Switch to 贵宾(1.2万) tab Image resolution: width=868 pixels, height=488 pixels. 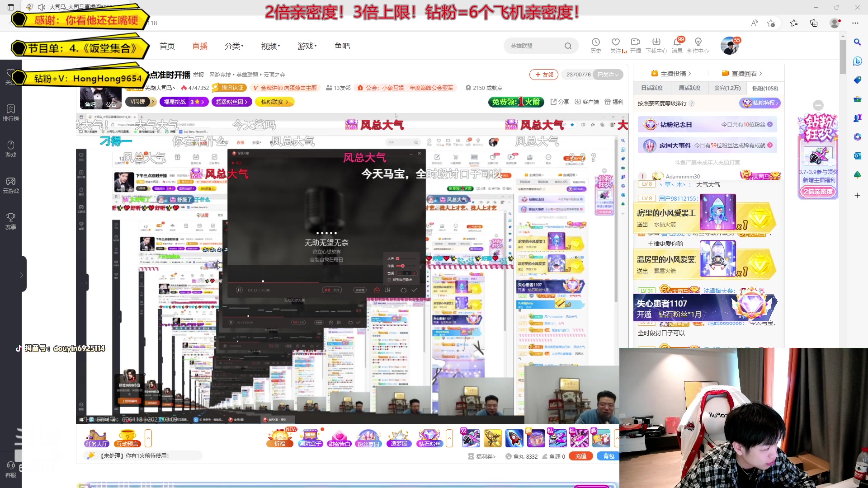point(727,88)
